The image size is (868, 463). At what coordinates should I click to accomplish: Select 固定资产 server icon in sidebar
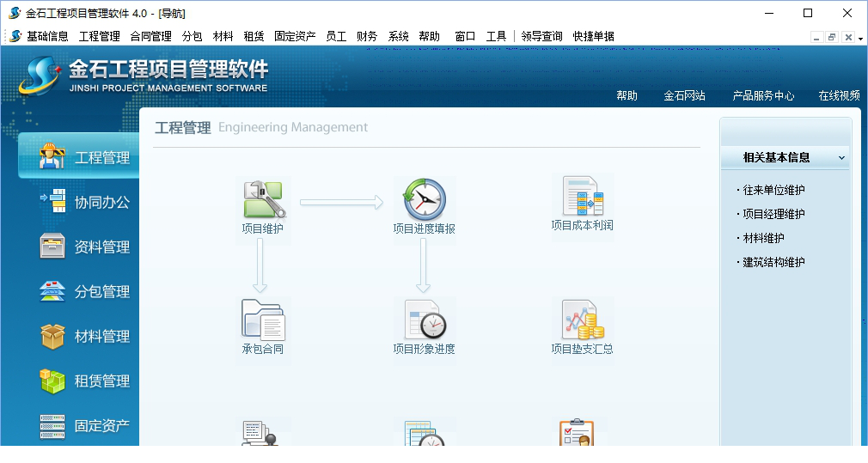point(52,426)
